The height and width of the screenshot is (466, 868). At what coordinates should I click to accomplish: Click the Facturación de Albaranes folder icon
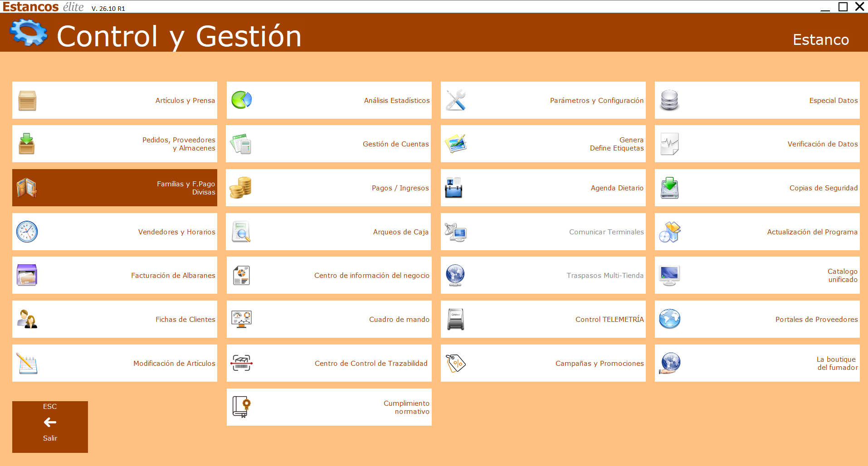pyautogui.click(x=27, y=275)
